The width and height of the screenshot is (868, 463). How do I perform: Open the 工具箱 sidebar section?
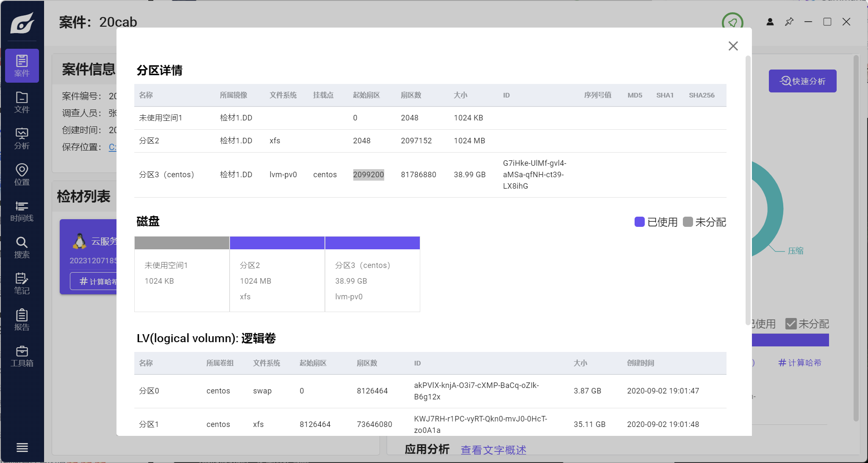(22, 356)
